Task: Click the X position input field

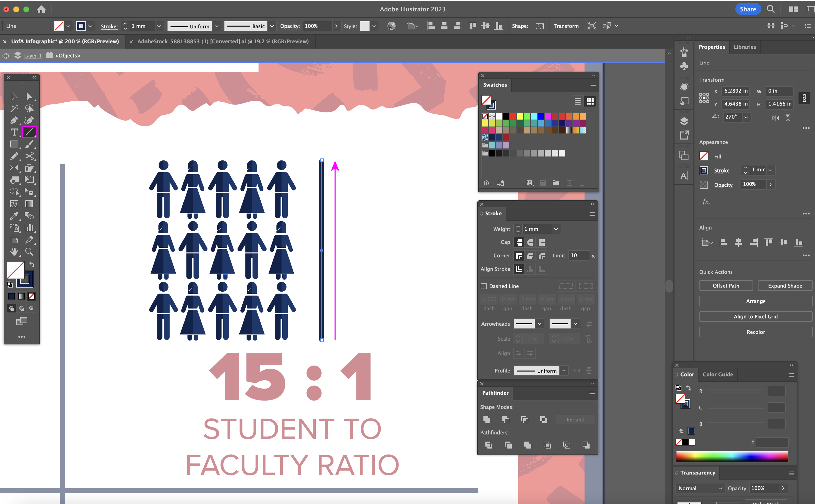Action: (x=735, y=91)
